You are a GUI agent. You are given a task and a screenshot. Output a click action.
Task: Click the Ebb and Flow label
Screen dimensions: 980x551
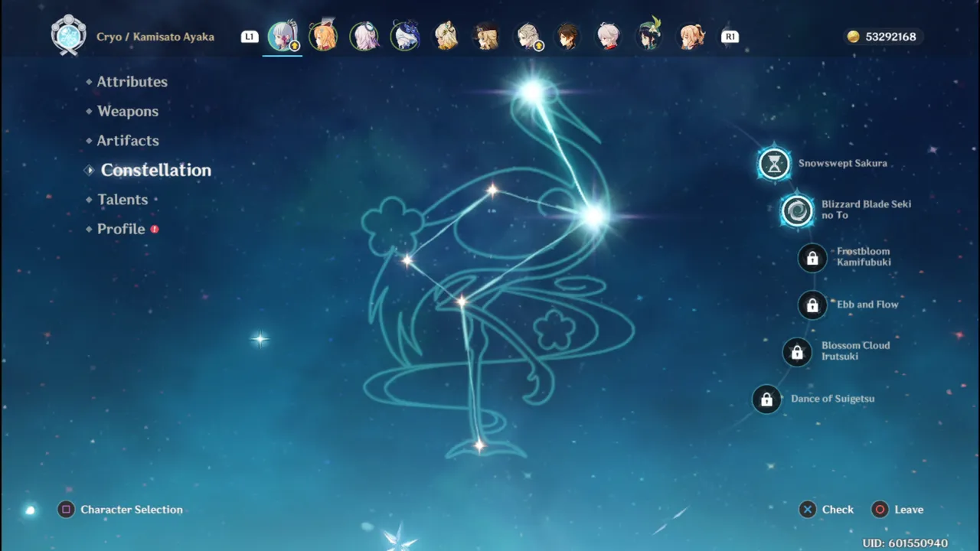867,305
